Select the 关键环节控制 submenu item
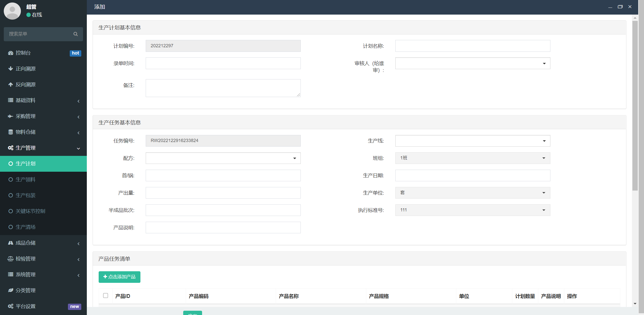The width and height of the screenshot is (644, 315). pos(43,211)
